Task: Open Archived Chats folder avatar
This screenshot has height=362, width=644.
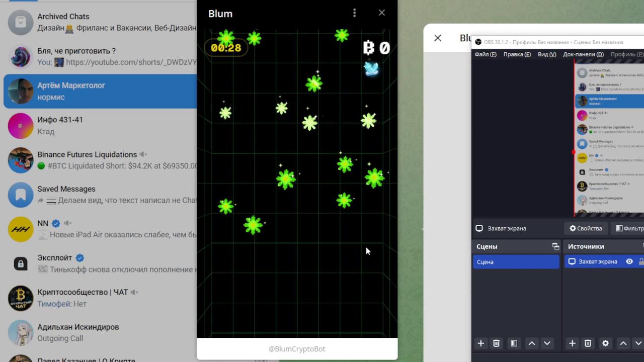Action: 21,22
